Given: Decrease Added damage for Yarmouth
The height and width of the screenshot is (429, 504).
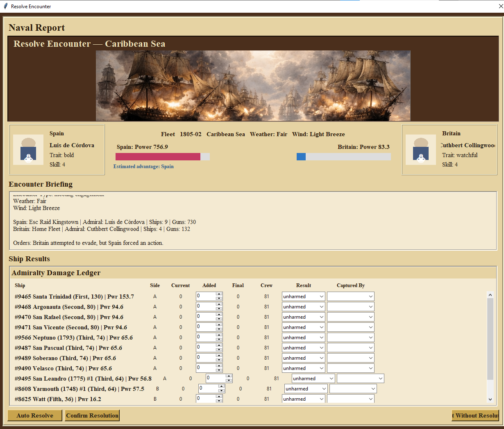Looking at the screenshot, I should pos(222,391).
